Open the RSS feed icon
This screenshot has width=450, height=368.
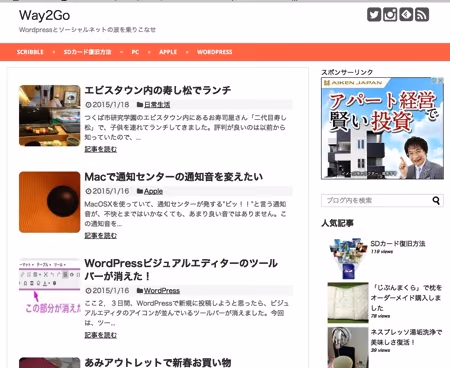[x=422, y=15]
